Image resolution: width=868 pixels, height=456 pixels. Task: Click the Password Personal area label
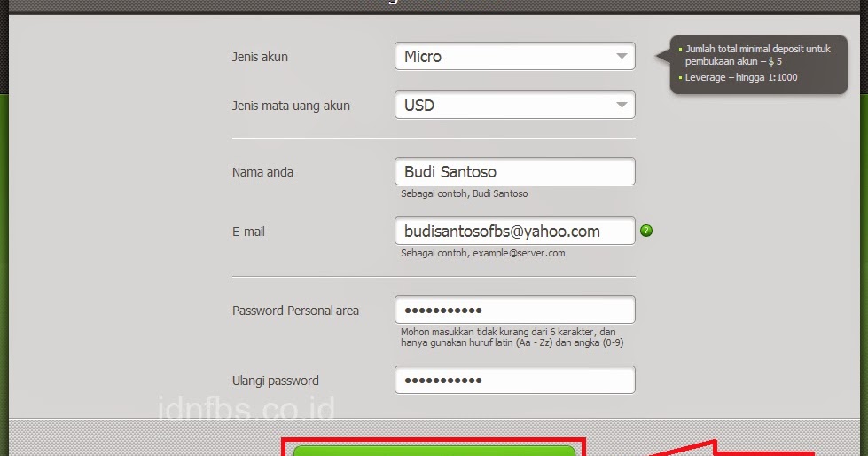tap(295, 311)
